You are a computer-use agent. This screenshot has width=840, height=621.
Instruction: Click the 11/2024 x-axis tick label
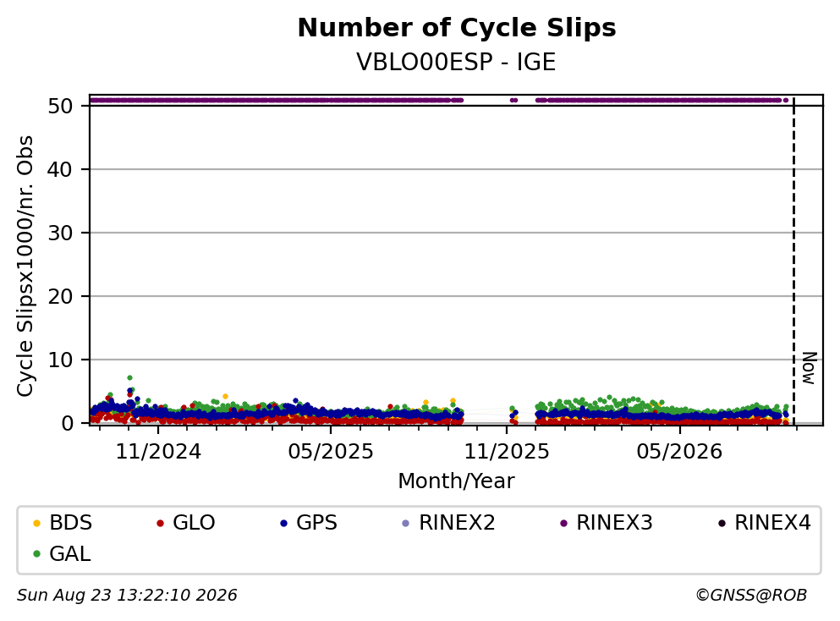click(158, 452)
